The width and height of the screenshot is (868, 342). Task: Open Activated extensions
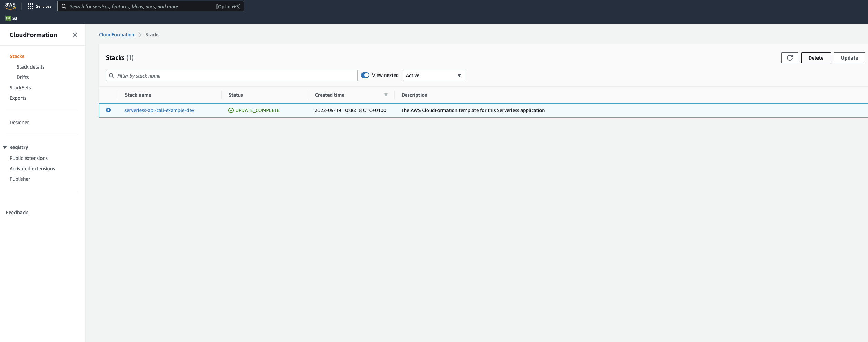(32, 169)
